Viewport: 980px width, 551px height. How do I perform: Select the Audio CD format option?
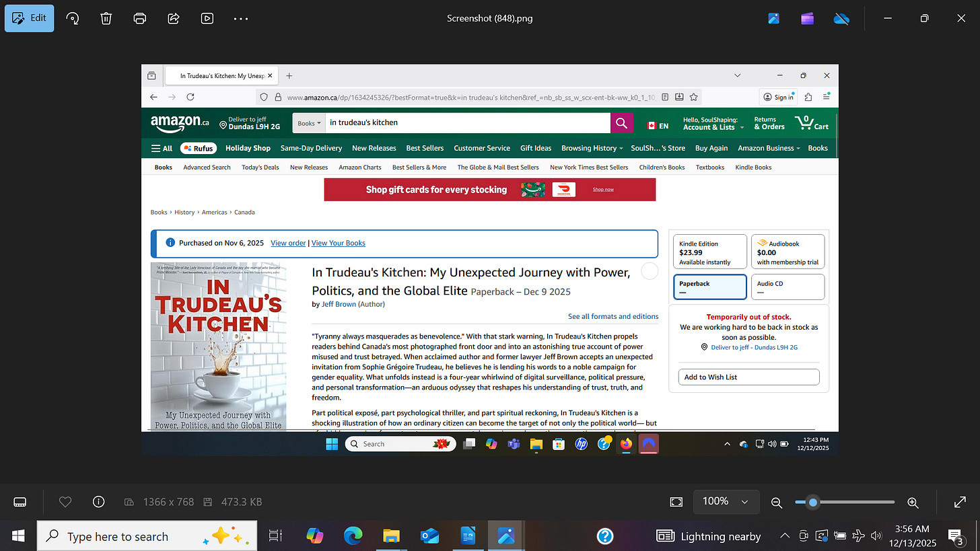coord(788,287)
